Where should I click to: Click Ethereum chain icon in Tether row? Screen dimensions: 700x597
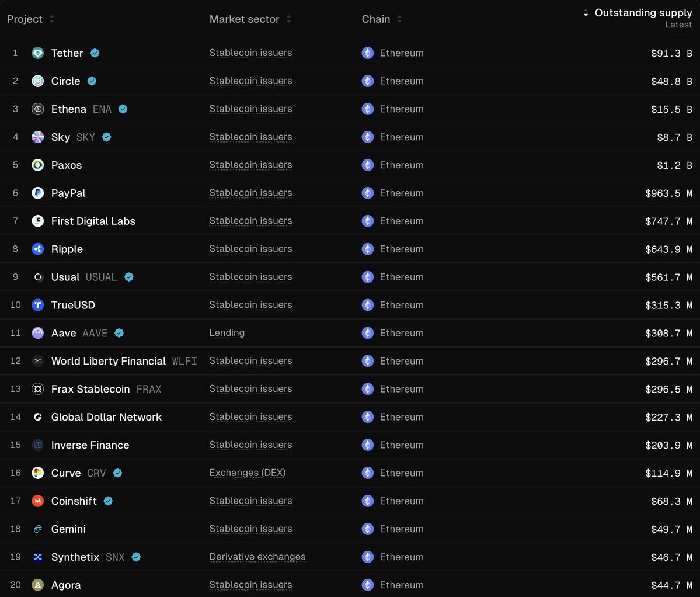click(368, 53)
